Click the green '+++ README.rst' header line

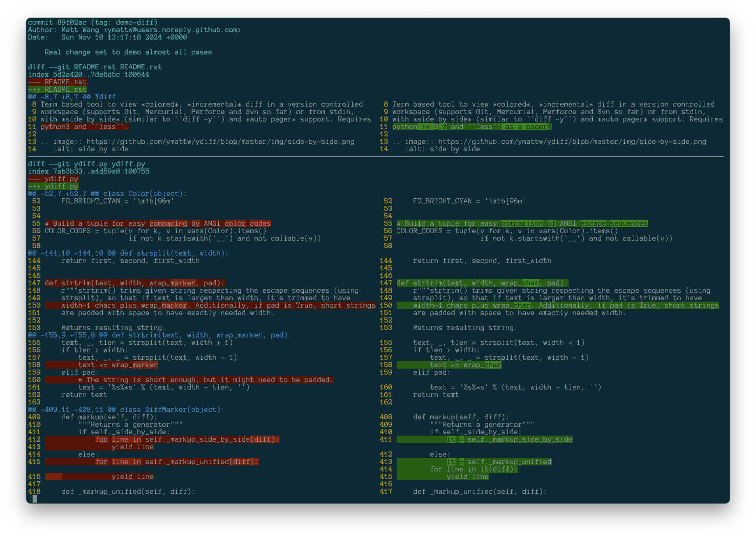coord(57,89)
